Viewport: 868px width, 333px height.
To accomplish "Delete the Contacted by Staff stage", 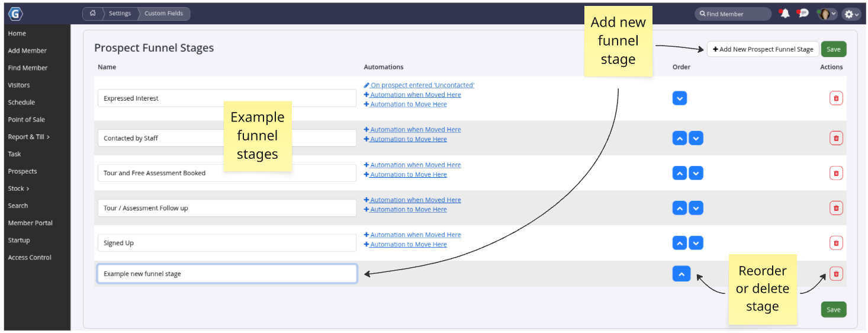I will click(x=836, y=138).
